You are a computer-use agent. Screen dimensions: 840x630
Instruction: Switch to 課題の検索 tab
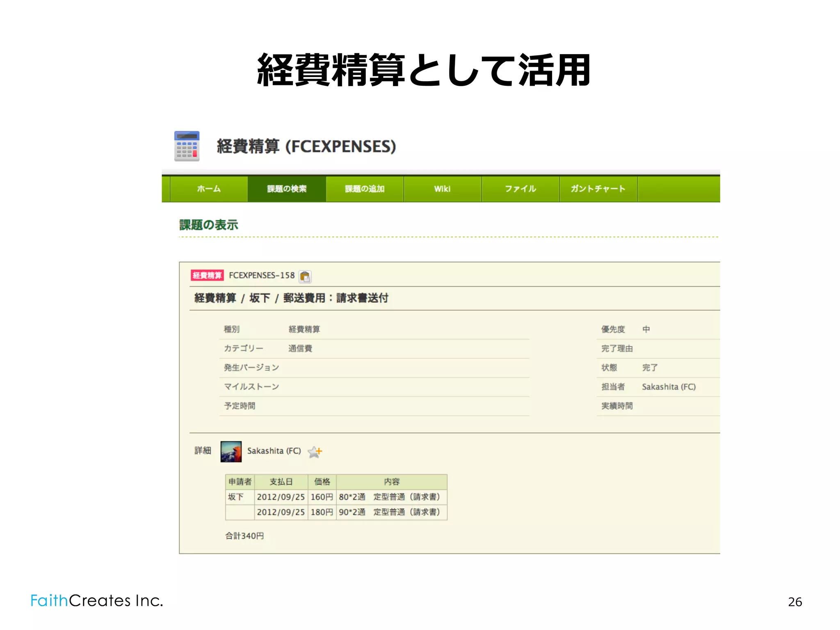click(x=287, y=189)
